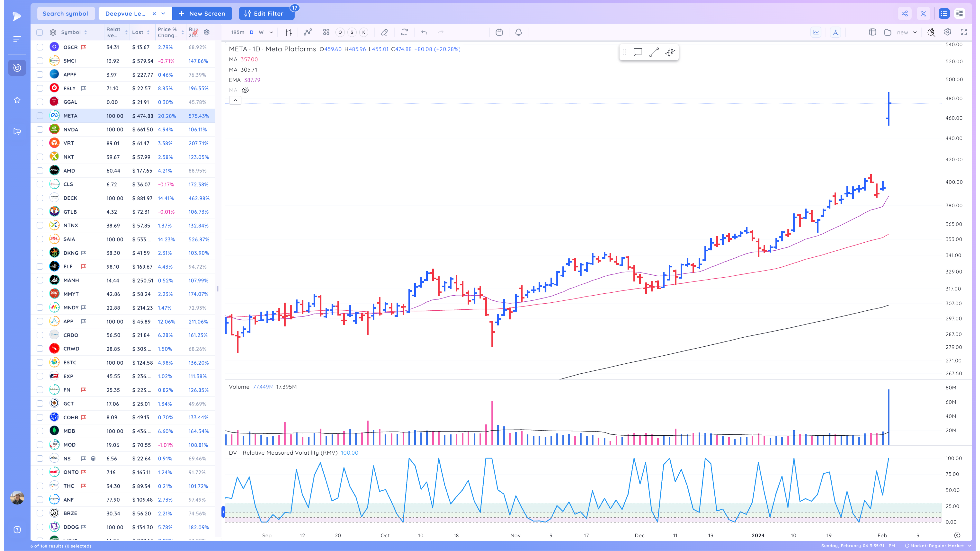
Task: Toggle the K chart overlay button
Action: pos(364,32)
